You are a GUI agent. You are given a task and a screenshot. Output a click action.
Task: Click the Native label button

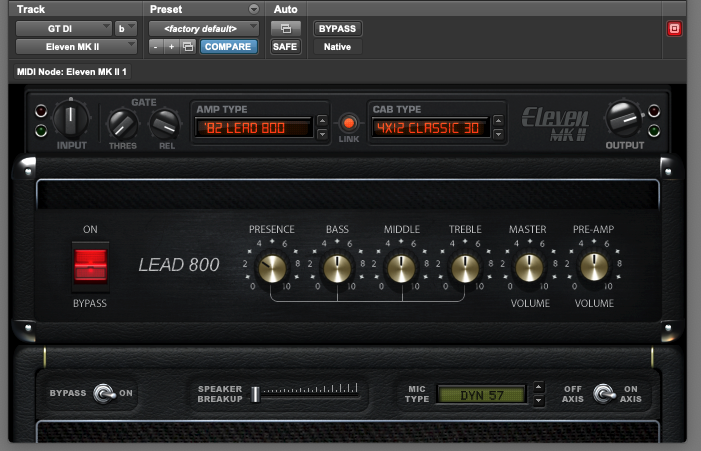[338, 46]
